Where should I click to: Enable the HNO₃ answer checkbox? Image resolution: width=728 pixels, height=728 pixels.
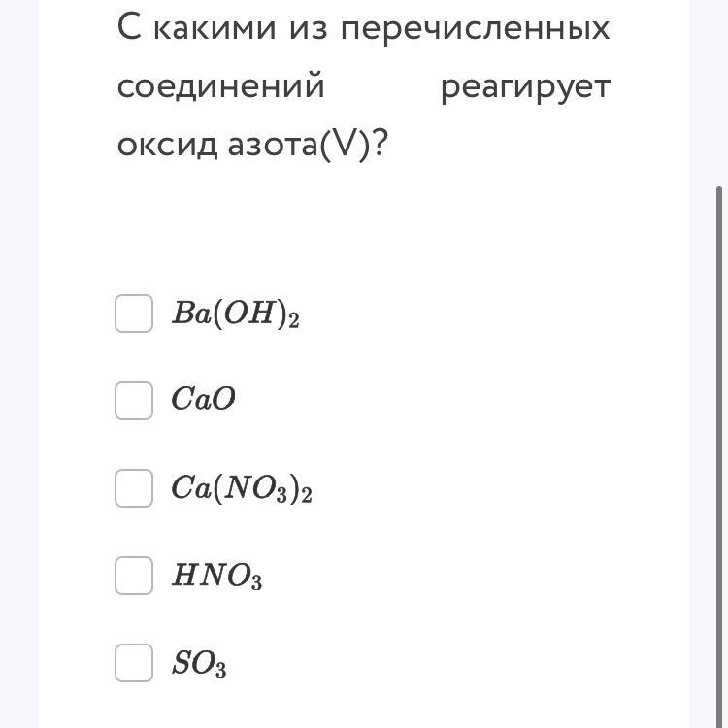pyautogui.click(x=134, y=576)
